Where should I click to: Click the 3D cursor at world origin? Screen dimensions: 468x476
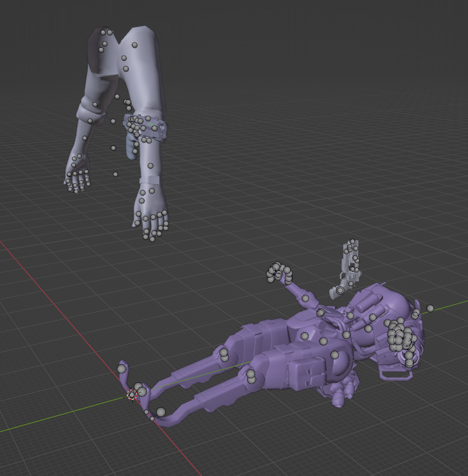pyautogui.click(x=132, y=394)
